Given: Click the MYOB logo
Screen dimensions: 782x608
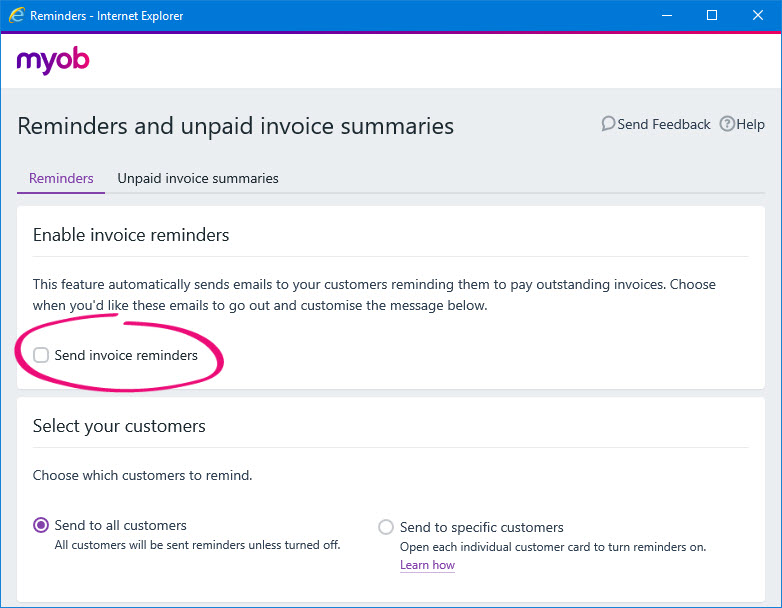Looking at the screenshot, I should (x=53, y=60).
